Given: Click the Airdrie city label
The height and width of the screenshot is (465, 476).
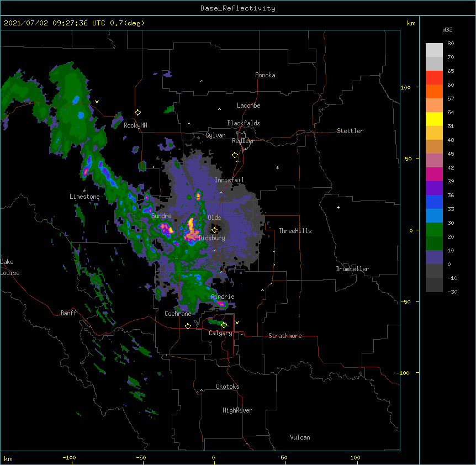Looking at the screenshot, I should pyautogui.click(x=223, y=297).
